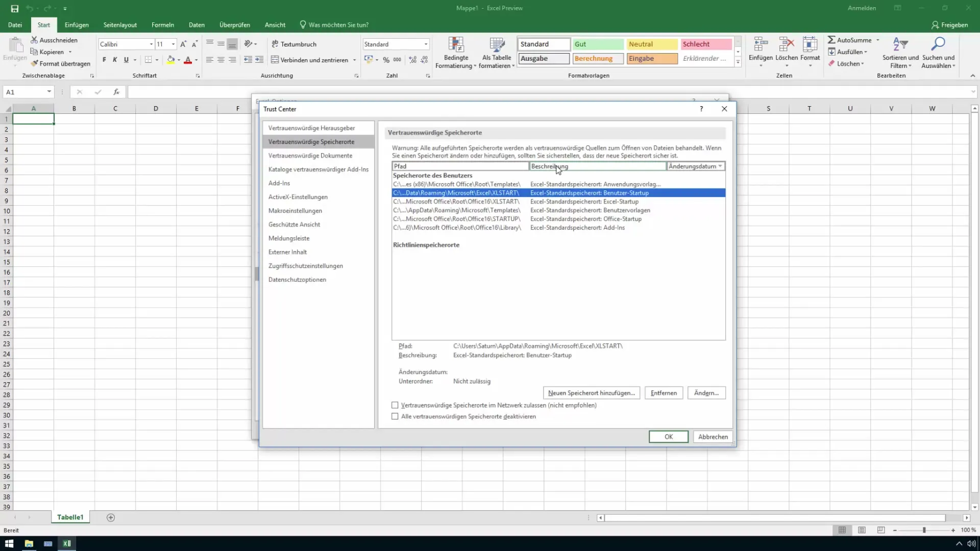The image size is (980, 551).
Task: Enable trusted network locations checkbox
Action: point(395,405)
